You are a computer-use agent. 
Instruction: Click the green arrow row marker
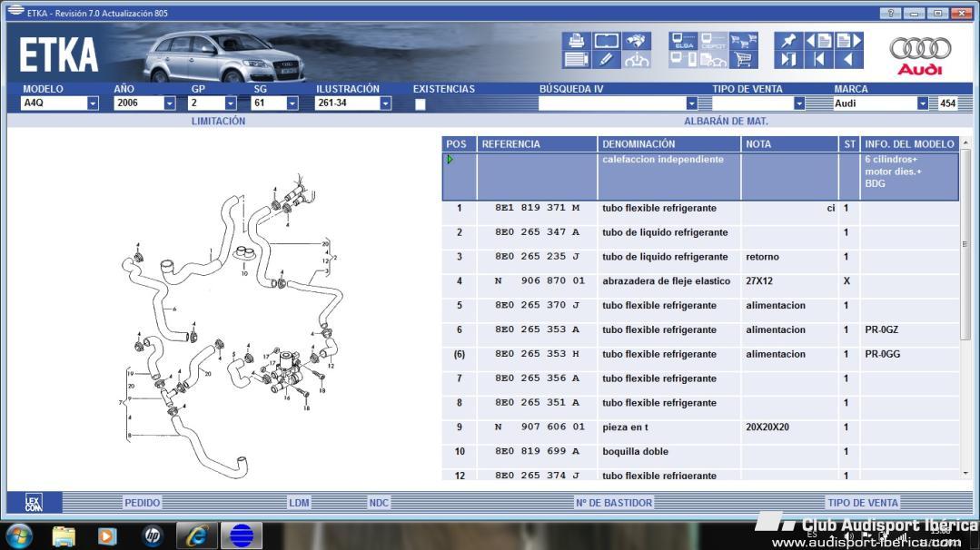[x=450, y=160]
